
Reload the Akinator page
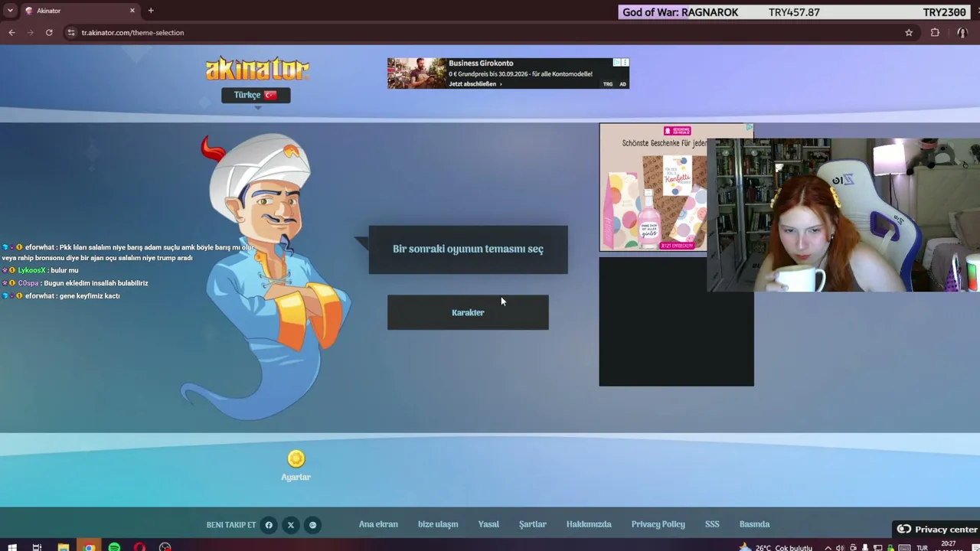pyautogui.click(x=49, y=32)
